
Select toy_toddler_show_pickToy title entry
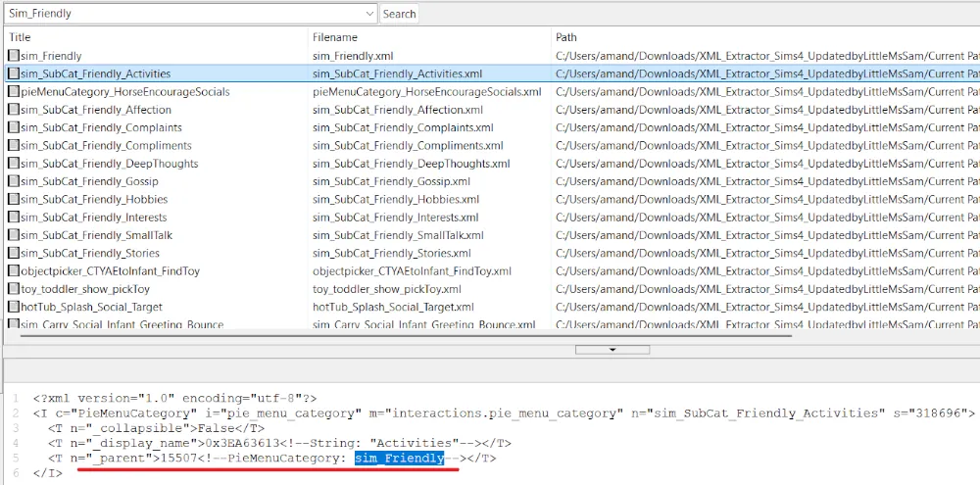pos(85,289)
